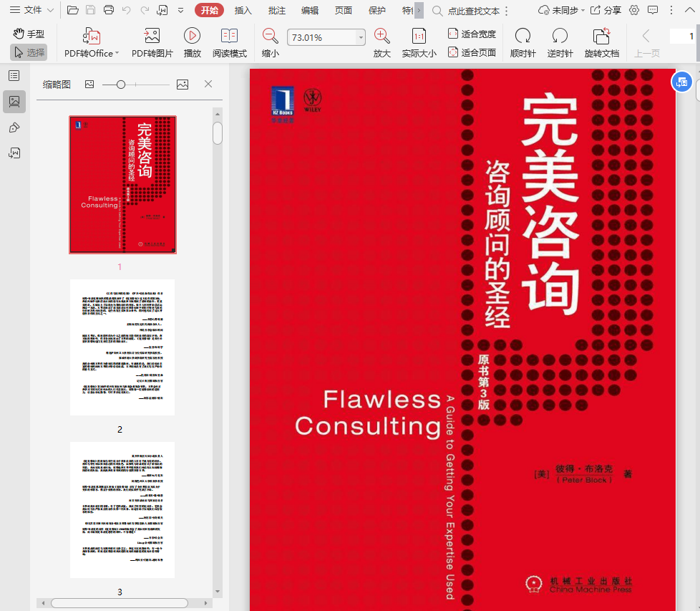Rotate view 逆时针 counterclockwise

(560, 43)
